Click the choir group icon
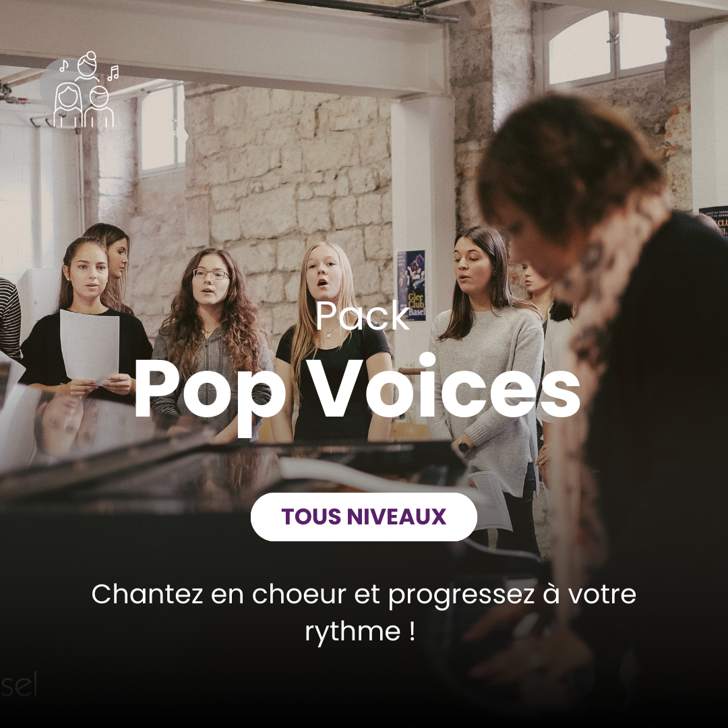This screenshot has height=728, width=728. [x=84, y=90]
